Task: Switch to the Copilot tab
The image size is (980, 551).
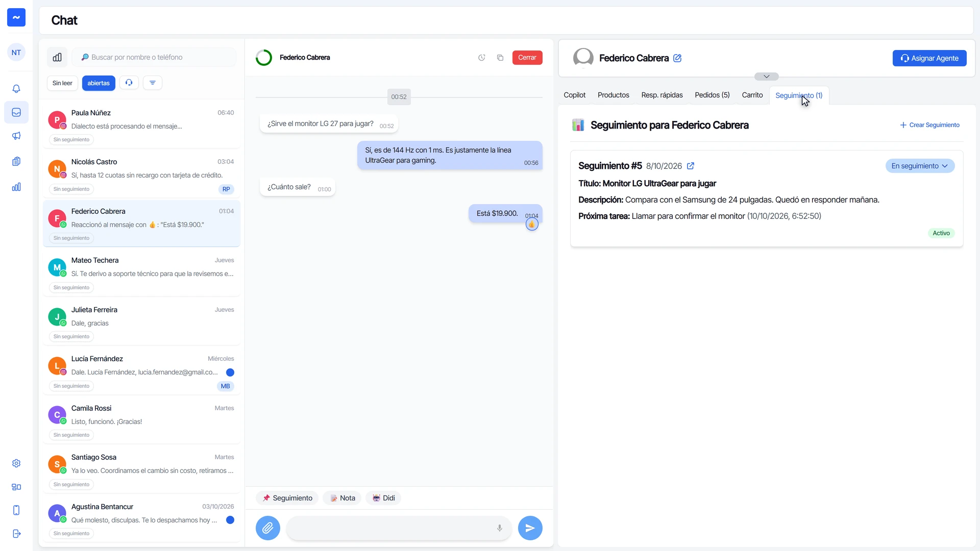Action: 575,95
